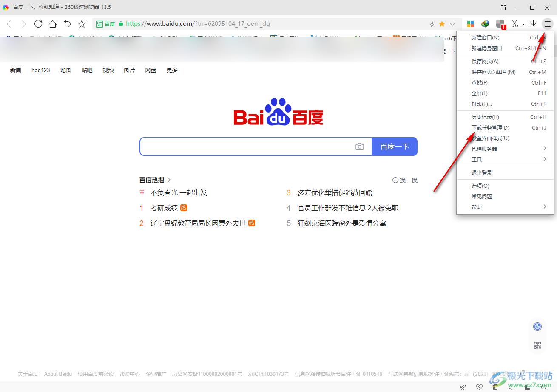The image size is (557, 392).
Task: Open the 网盘 link
Action: pyautogui.click(x=151, y=70)
